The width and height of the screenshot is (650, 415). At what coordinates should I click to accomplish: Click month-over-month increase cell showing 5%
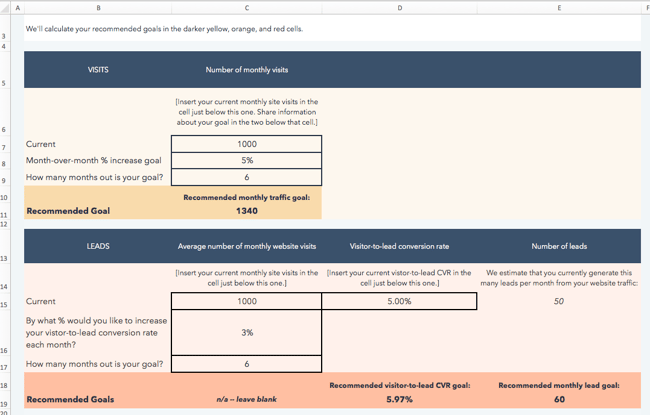(x=247, y=160)
